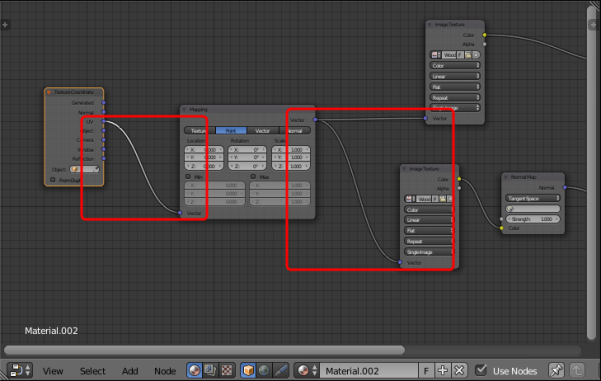The image size is (601, 381).
Task: Collapse the Texture Coordinate node triangle
Action: click(x=49, y=92)
